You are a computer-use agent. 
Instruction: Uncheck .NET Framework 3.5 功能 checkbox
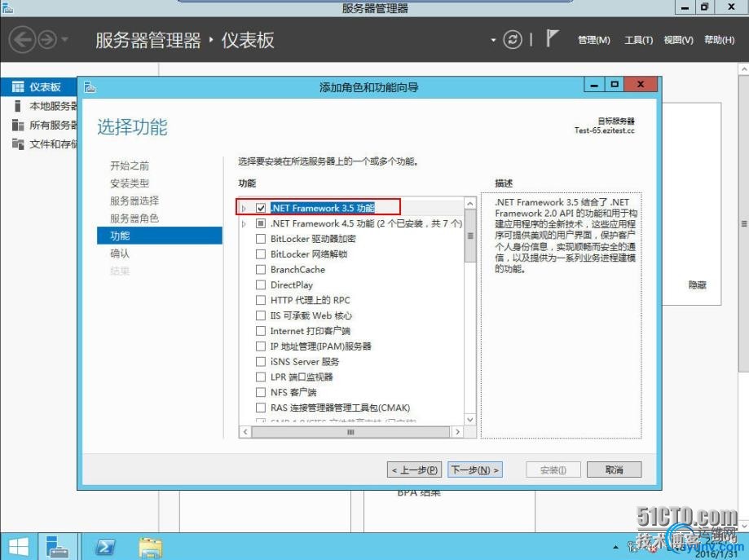click(x=261, y=208)
